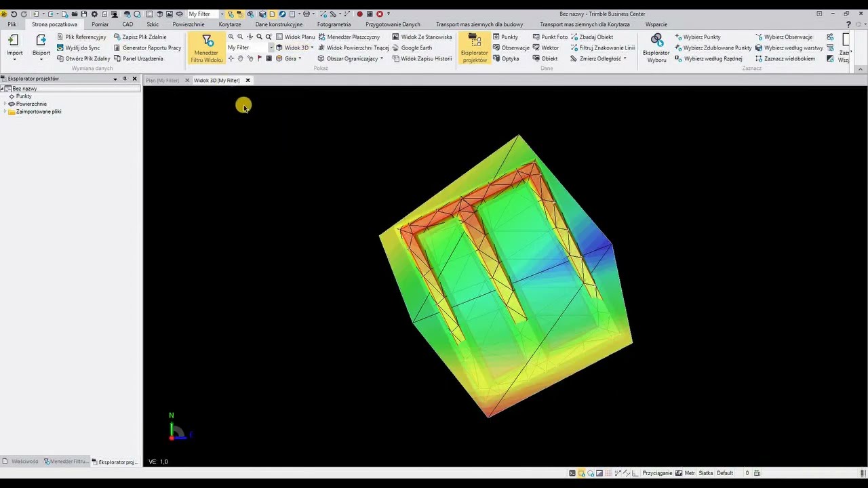Open the Plik menu

[12, 24]
